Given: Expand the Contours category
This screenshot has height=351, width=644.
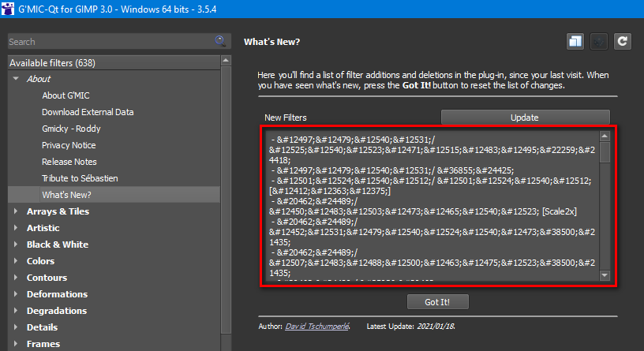Looking at the screenshot, I should click(16, 277).
